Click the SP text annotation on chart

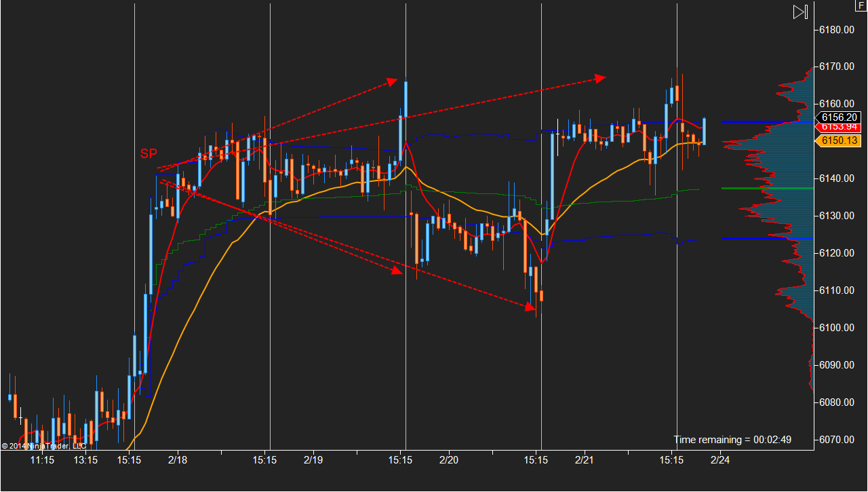tap(149, 154)
